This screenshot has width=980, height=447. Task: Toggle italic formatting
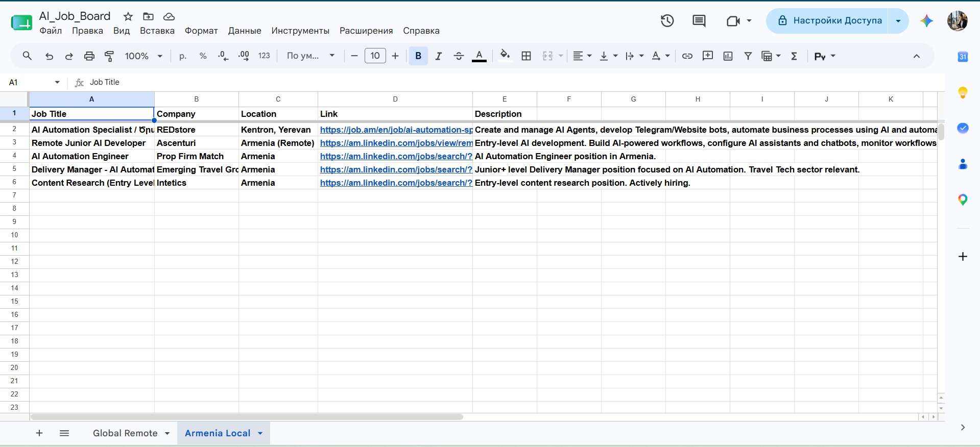(x=438, y=56)
